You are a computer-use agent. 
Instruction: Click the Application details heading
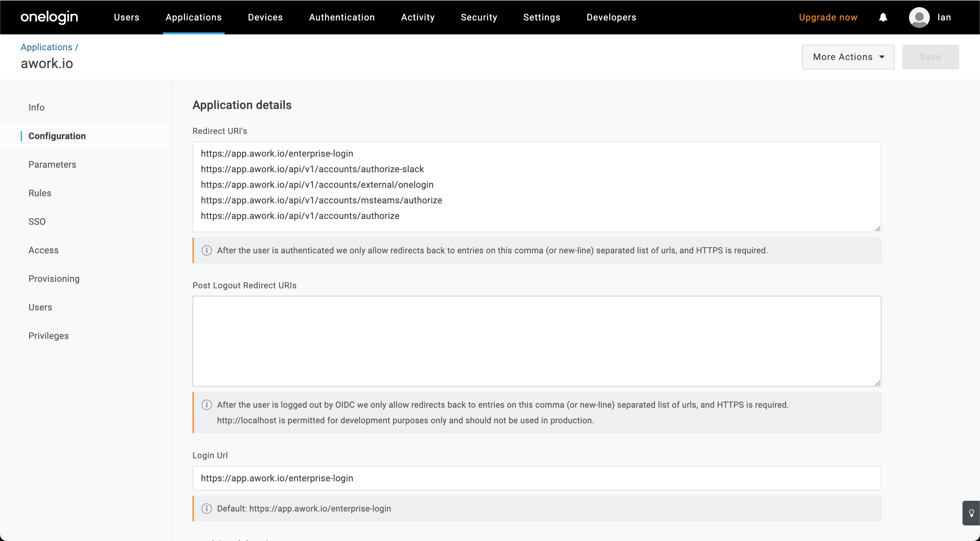[242, 105]
